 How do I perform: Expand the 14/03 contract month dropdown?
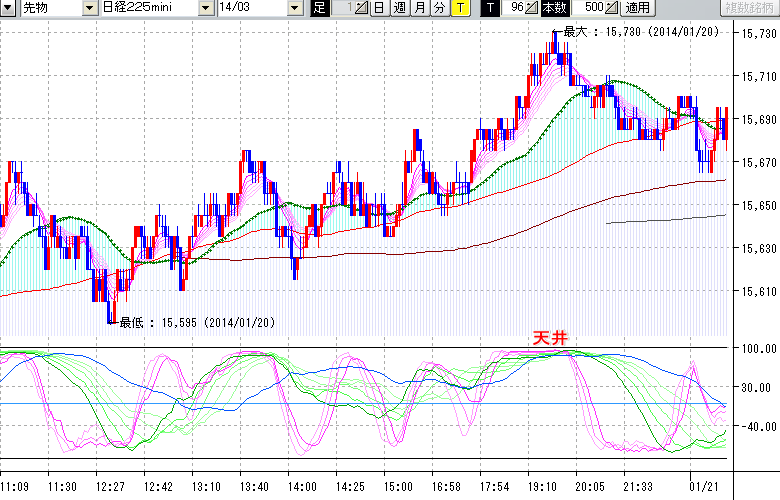294,8
